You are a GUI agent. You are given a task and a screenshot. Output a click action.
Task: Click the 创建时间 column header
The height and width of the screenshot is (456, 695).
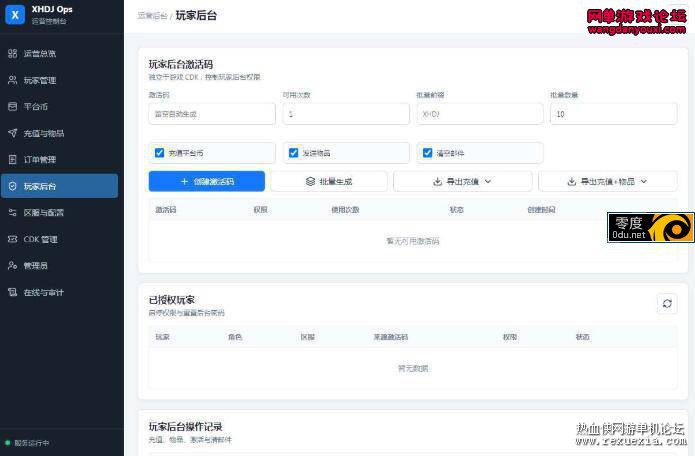pos(541,210)
